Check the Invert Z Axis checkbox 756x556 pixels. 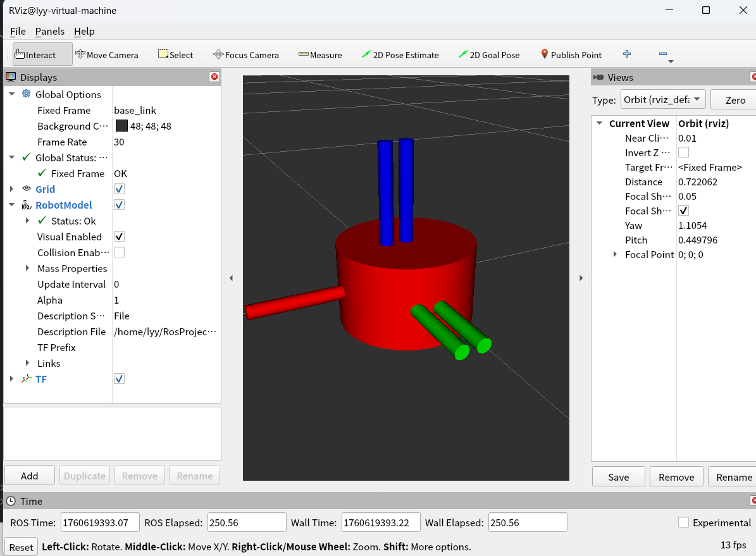click(x=683, y=152)
